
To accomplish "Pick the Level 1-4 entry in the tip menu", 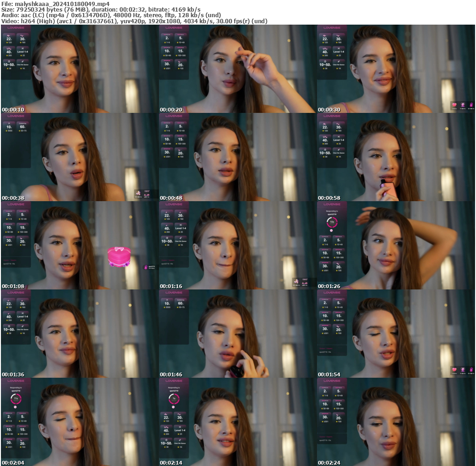I will pyautogui.click(x=23, y=52).
